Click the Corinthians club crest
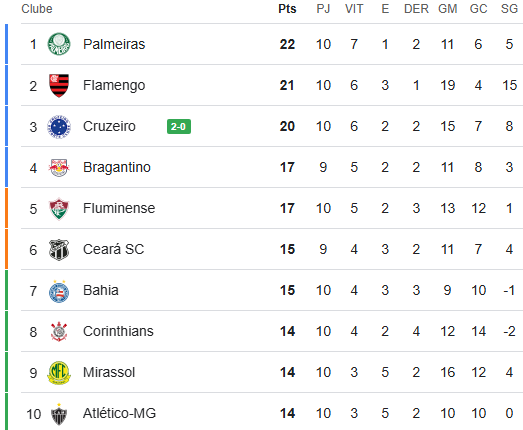This screenshot has width=523, height=430. [59, 332]
